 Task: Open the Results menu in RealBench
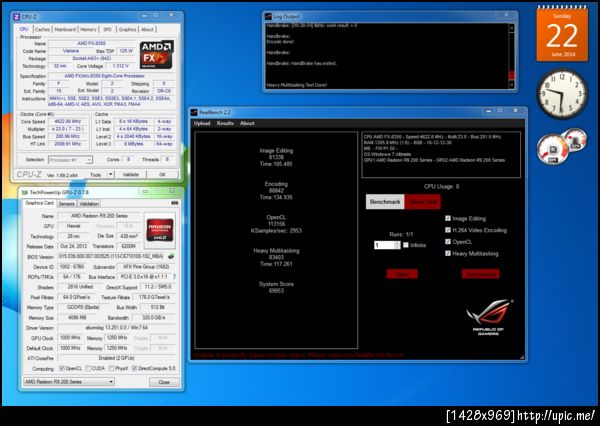tap(225, 123)
